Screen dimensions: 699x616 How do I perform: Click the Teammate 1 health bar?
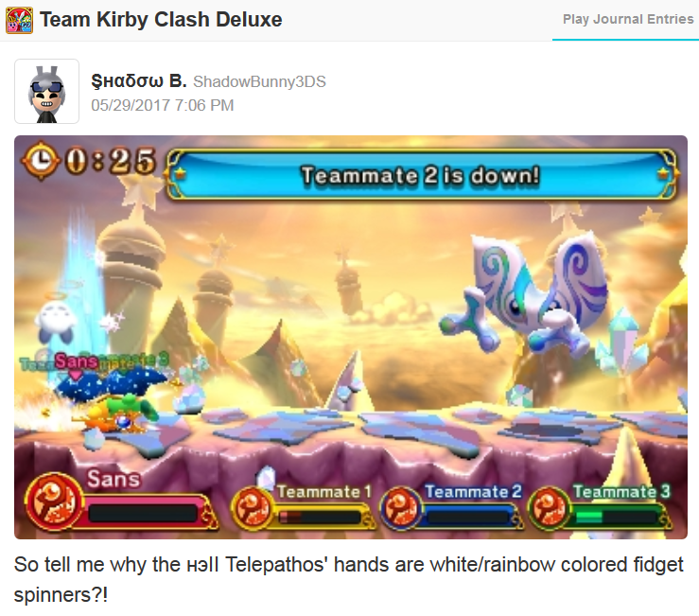319,518
